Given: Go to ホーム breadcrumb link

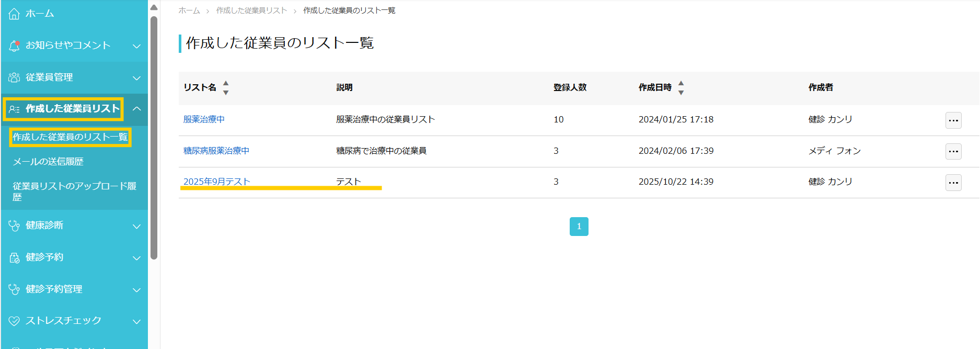Looking at the screenshot, I should (x=189, y=10).
